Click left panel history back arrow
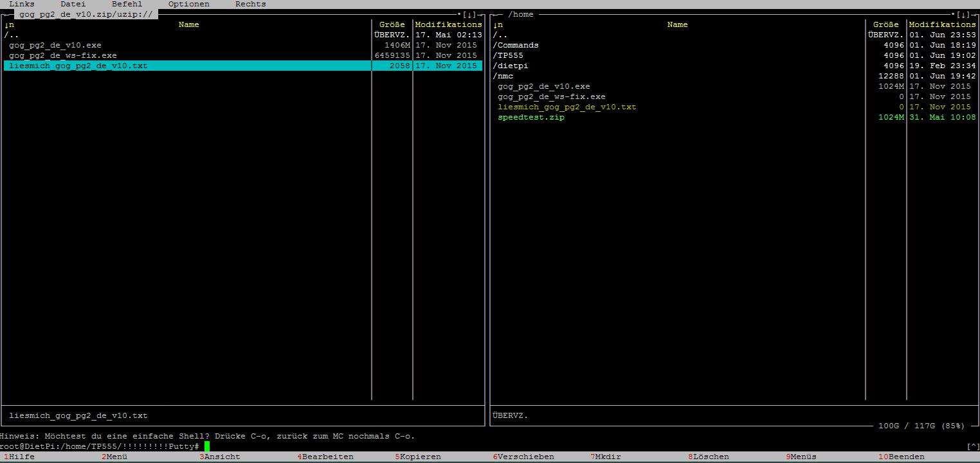 click(x=6, y=14)
